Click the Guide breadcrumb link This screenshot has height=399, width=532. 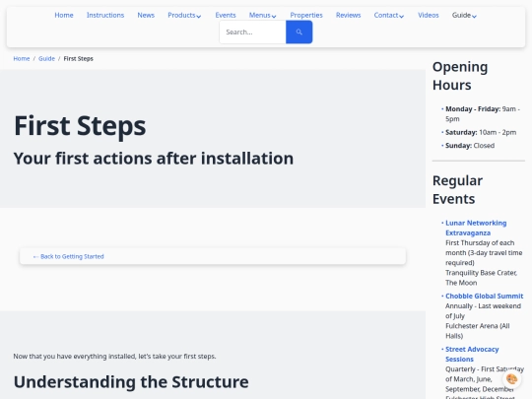(46, 59)
